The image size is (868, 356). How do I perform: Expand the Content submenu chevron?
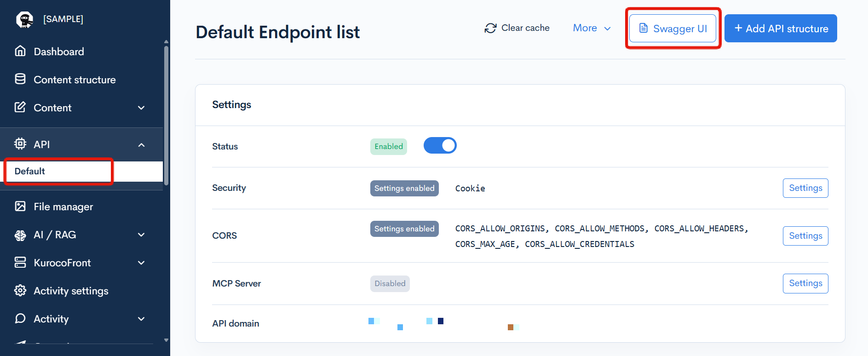[142, 108]
